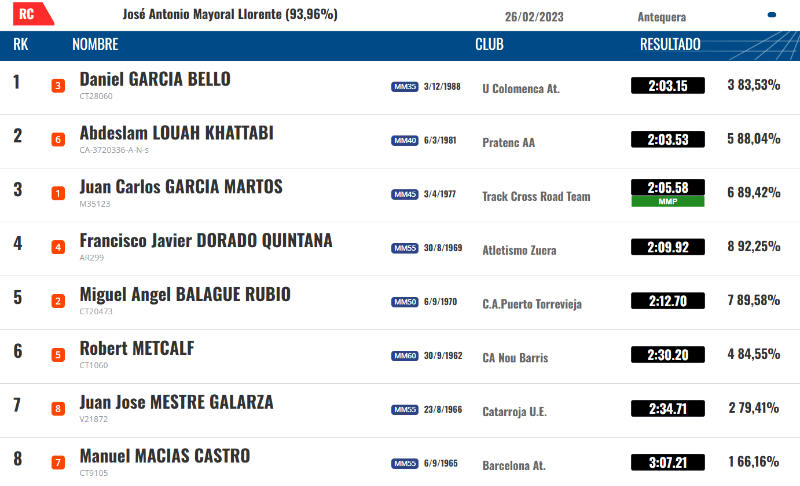Open the Track Cross Road Team club
800x486 pixels.
[x=536, y=196]
